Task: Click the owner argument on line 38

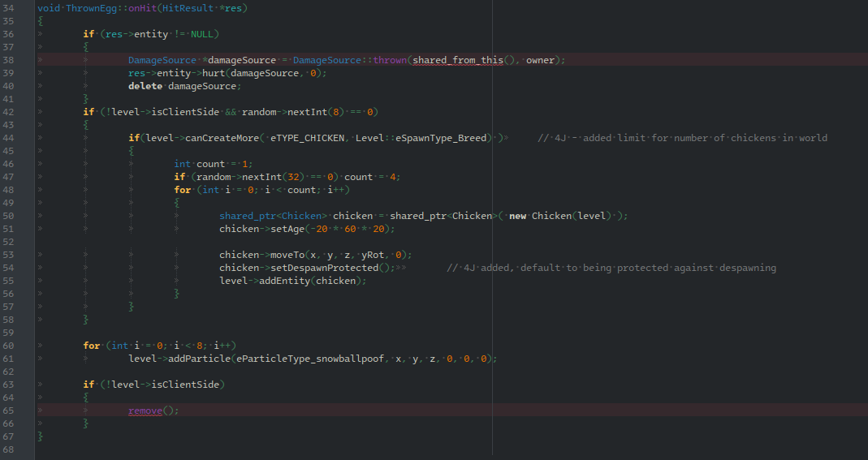Action: click(x=540, y=60)
